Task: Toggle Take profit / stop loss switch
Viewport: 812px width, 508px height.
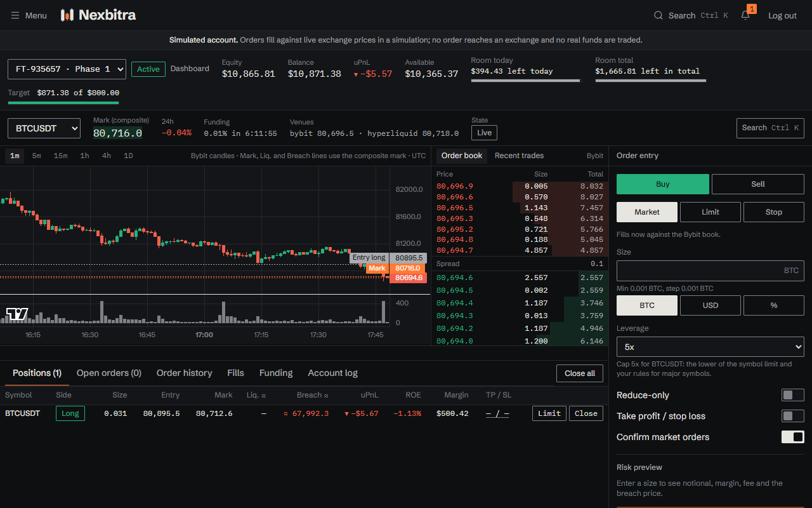Action: point(793,416)
